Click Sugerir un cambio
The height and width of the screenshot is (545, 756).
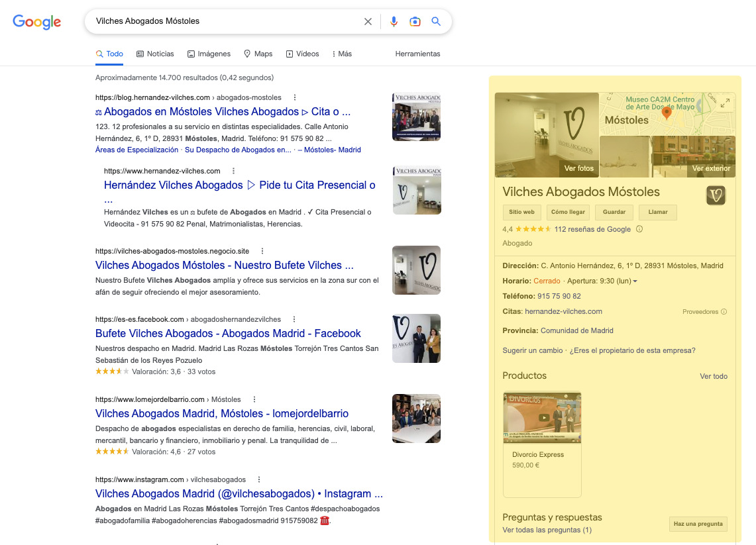533,351
